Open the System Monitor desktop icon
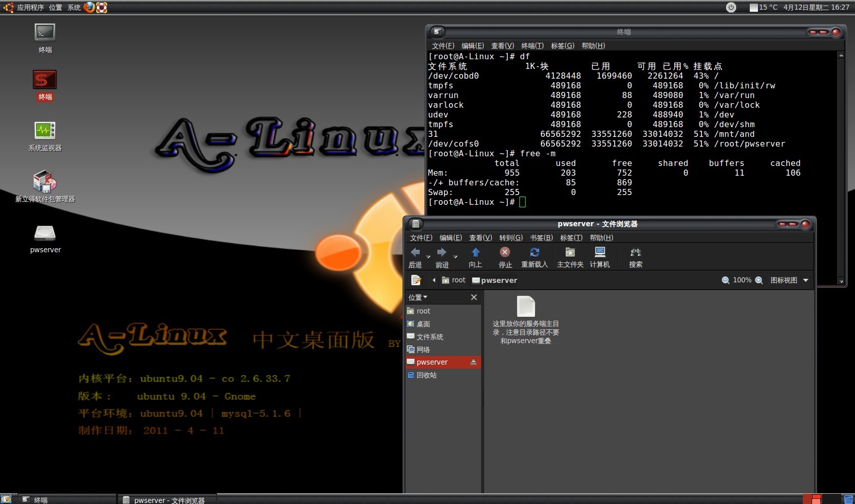The height and width of the screenshot is (504, 855). 45,131
